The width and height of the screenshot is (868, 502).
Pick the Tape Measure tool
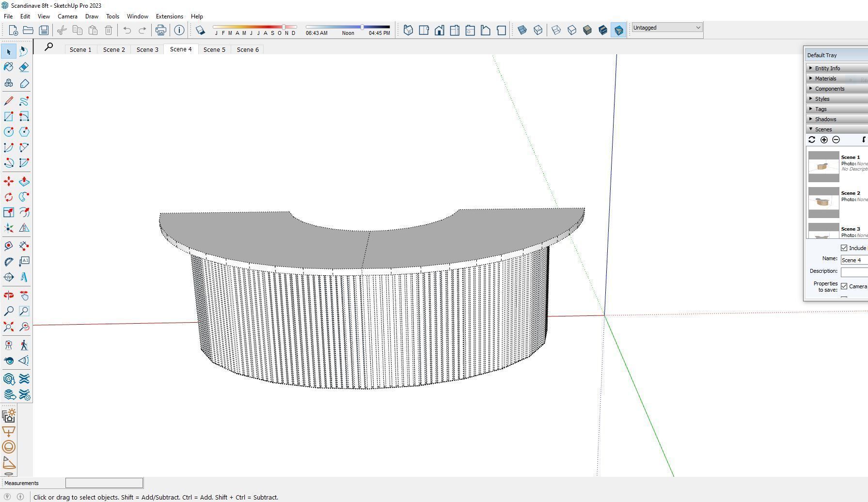pyautogui.click(x=9, y=246)
